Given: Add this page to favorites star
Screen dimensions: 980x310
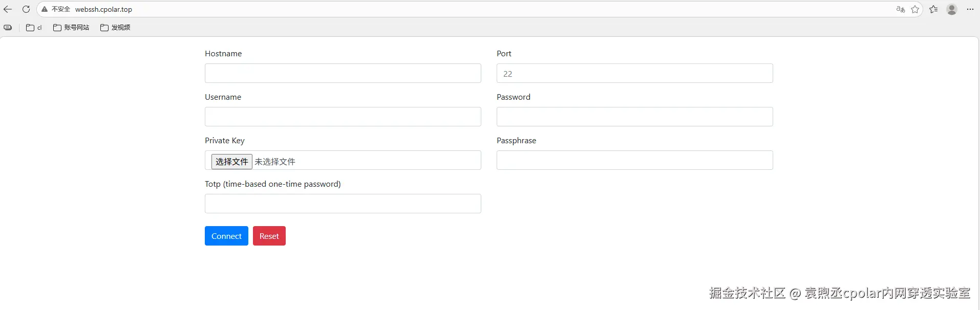Looking at the screenshot, I should pyautogui.click(x=915, y=9).
